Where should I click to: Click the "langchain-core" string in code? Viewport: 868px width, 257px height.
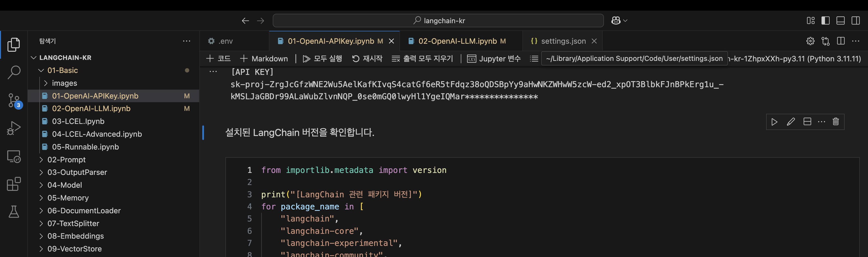[x=319, y=231]
